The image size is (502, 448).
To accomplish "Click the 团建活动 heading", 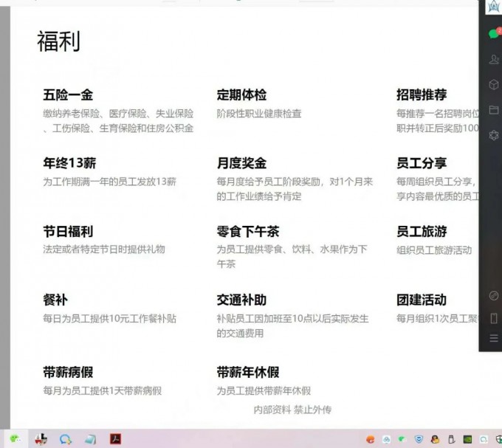I will click(x=422, y=300).
